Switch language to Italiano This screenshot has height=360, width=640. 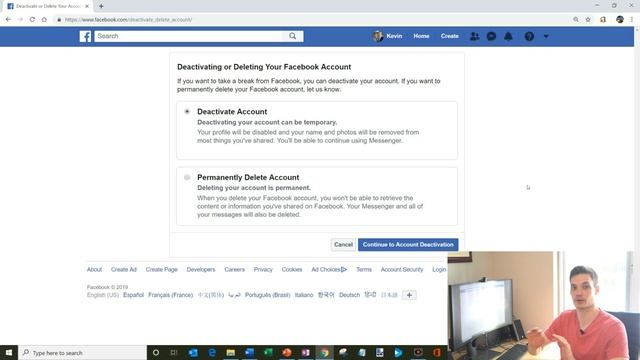click(304, 295)
